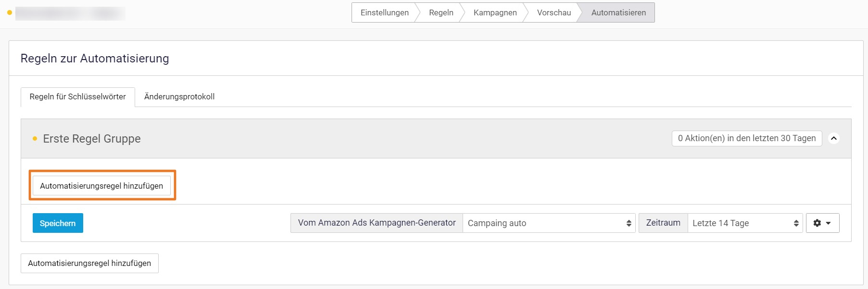This screenshot has height=289, width=868.
Task: Collapse the Erste Regel Gruppe panel
Action: [x=834, y=138]
